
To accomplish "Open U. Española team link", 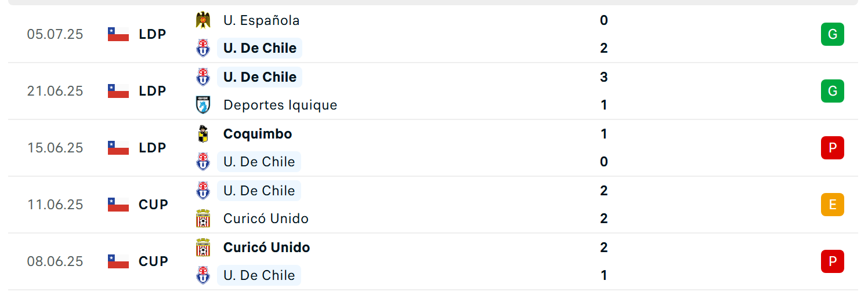I will [262, 20].
